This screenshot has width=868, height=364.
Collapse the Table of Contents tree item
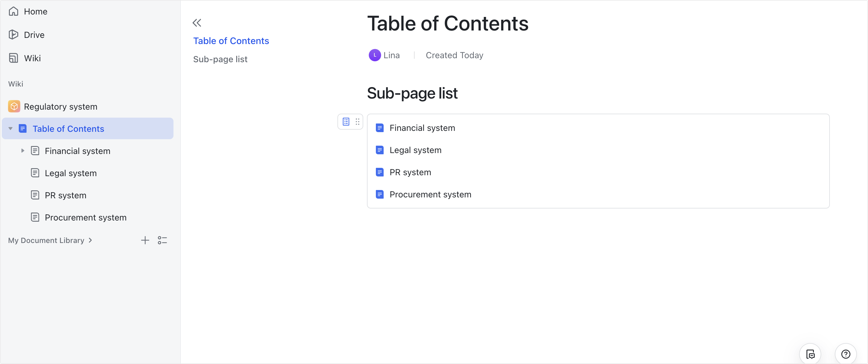click(x=10, y=128)
